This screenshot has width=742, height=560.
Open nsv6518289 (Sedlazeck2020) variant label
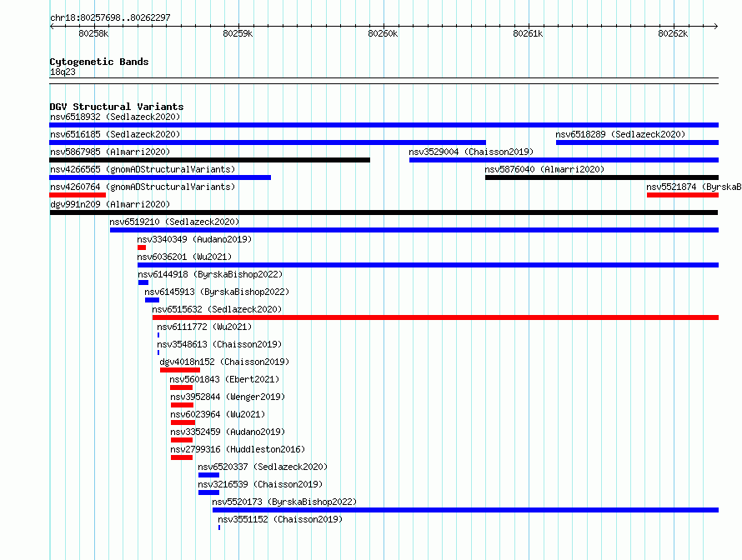pos(620,134)
